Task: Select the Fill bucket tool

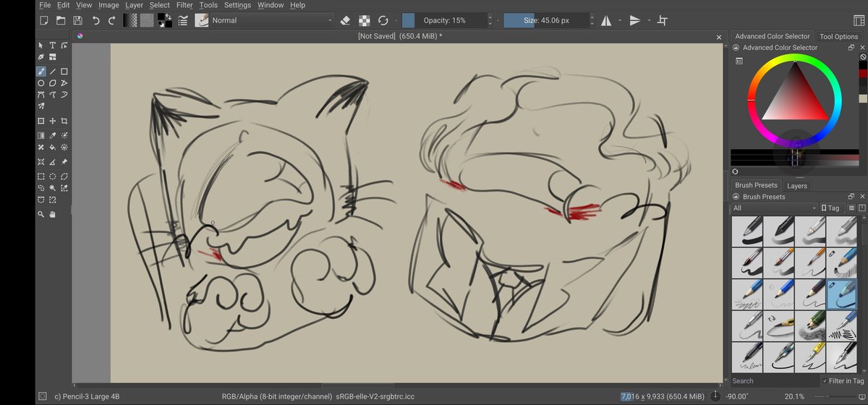Action: point(53,148)
